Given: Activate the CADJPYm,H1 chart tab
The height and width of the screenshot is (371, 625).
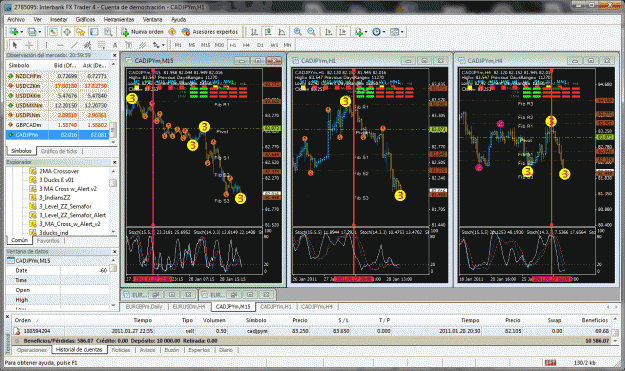Looking at the screenshot, I should pyautogui.click(x=275, y=306).
